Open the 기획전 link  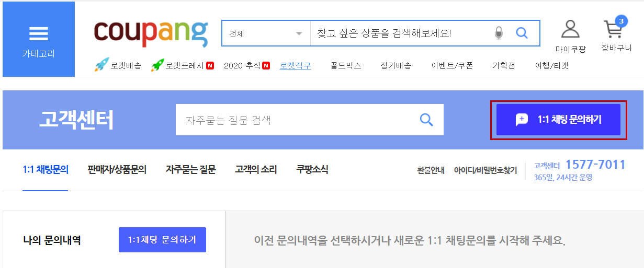[504, 66]
